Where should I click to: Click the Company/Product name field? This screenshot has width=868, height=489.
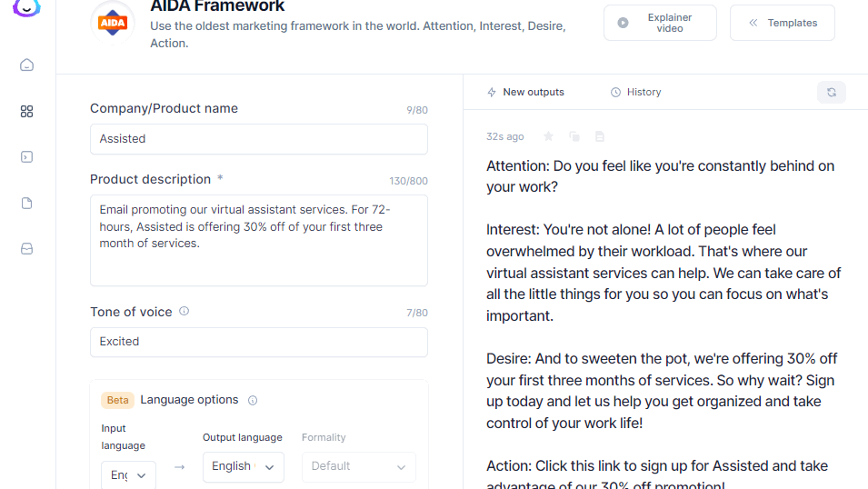tap(258, 139)
